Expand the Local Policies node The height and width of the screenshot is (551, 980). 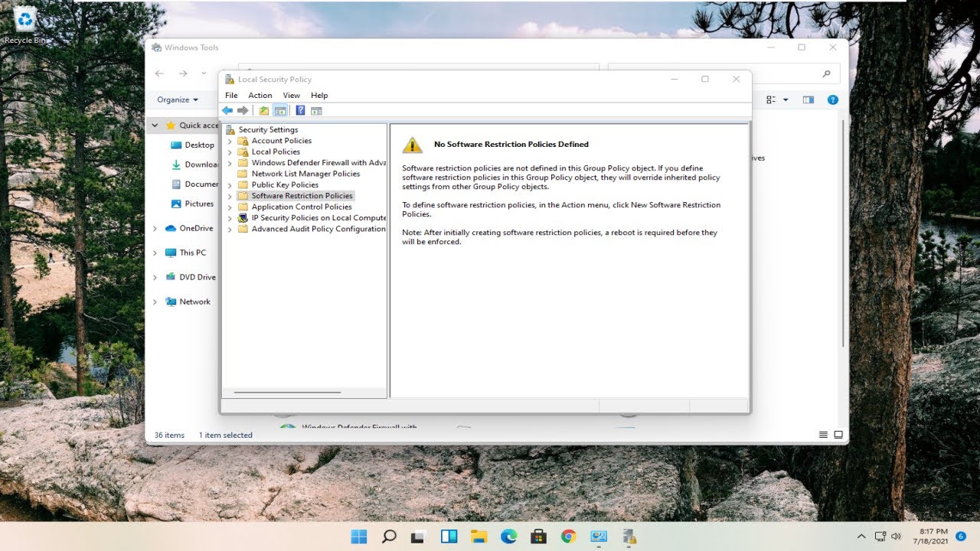(230, 152)
